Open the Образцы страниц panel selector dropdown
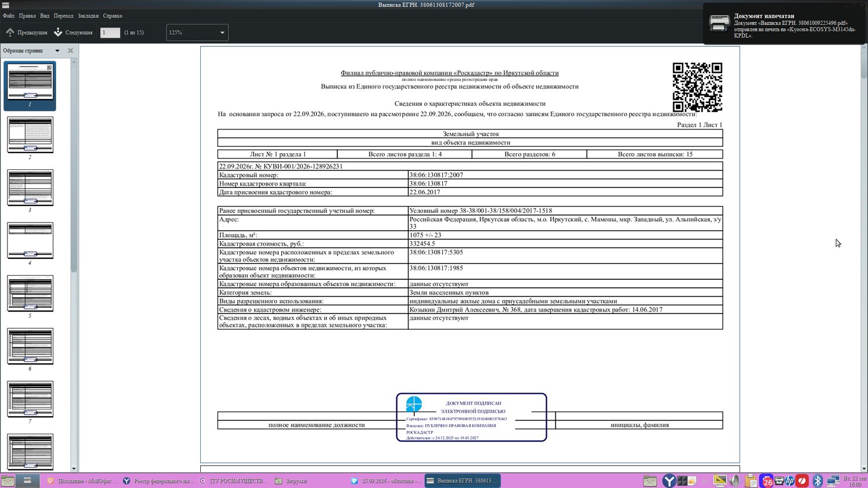The height and width of the screenshot is (488, 868). pos(57,50)
